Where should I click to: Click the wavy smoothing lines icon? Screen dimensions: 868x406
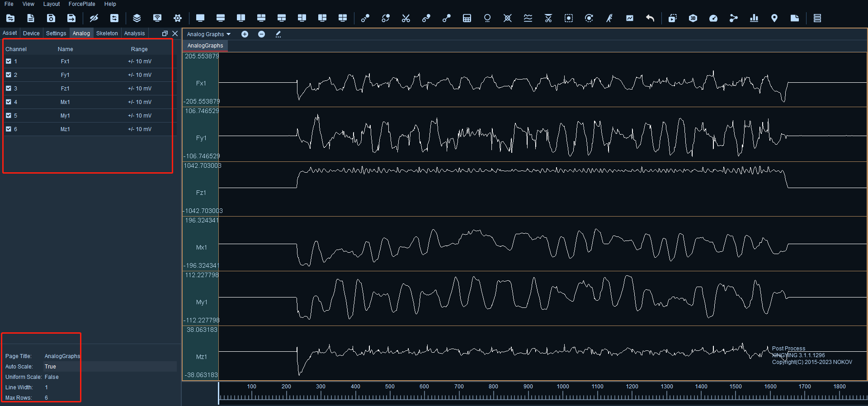click(528, 18)
